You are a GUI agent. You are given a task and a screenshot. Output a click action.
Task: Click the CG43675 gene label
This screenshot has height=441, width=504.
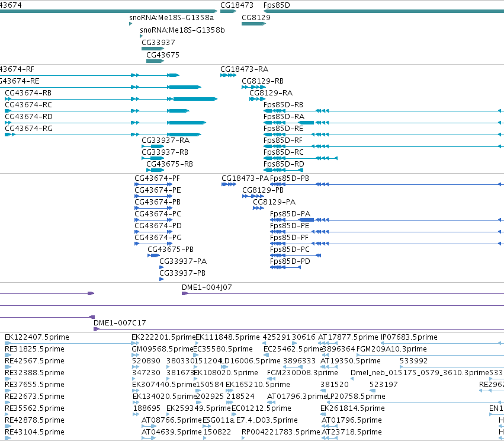tap(163, 55)
